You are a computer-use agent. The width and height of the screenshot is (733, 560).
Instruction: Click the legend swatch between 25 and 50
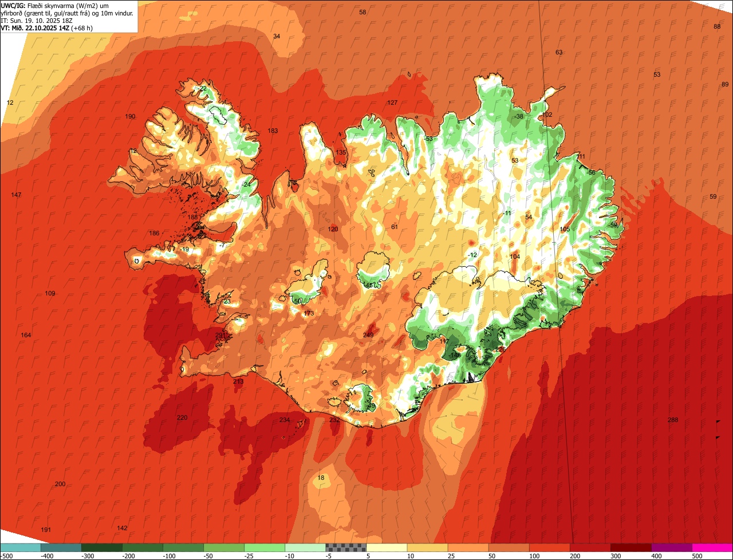[468, 547]
